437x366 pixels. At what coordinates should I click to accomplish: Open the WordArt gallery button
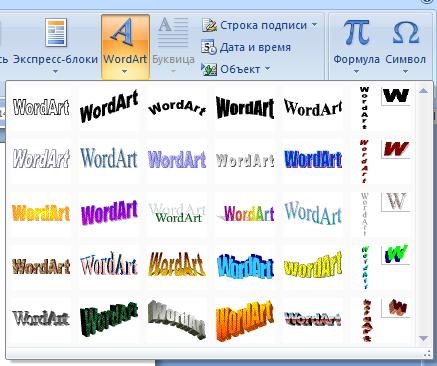[125, 47]
